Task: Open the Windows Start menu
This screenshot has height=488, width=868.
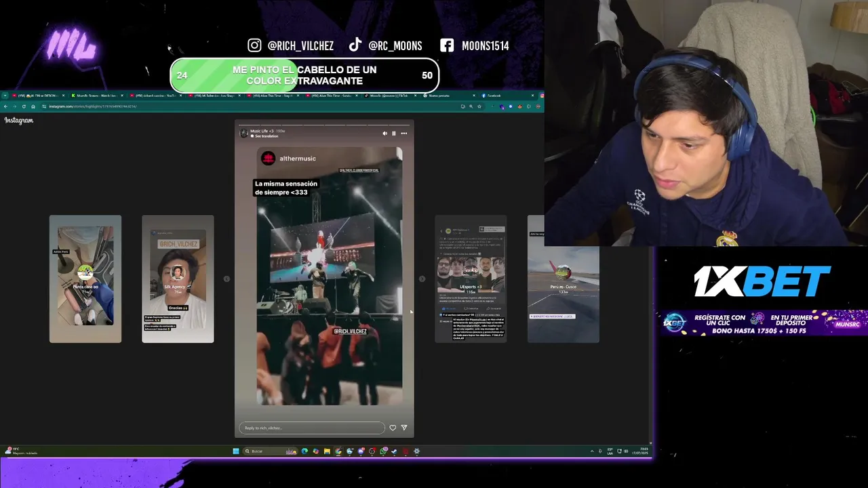Action: click(236, 451)
